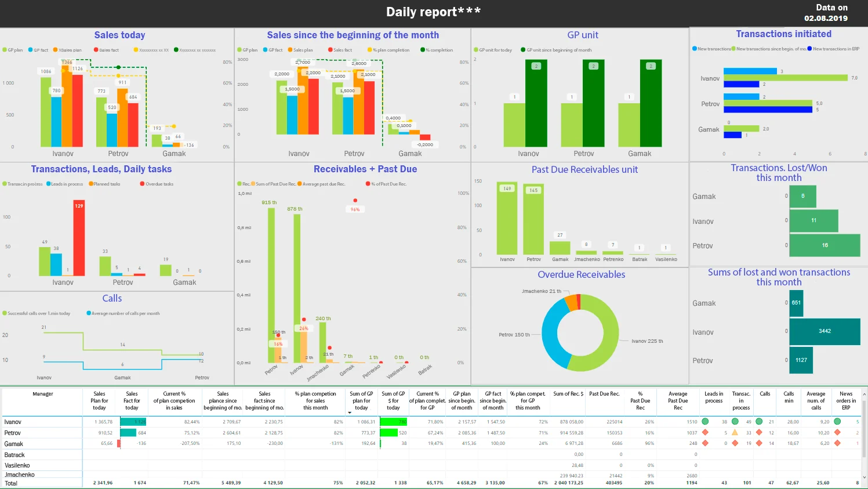Viewport: 868px width, 489px height.
Task: Click red diamond icon in Gamak's News orders in ERP
Action: [x=837, y=443]
